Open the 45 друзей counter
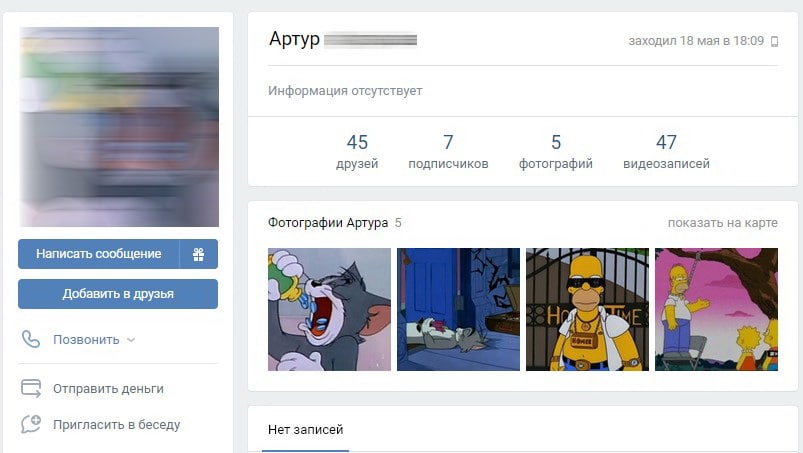The height and width of the screenshot is (453, 803). pyautogui.click(x=357, y=152)
